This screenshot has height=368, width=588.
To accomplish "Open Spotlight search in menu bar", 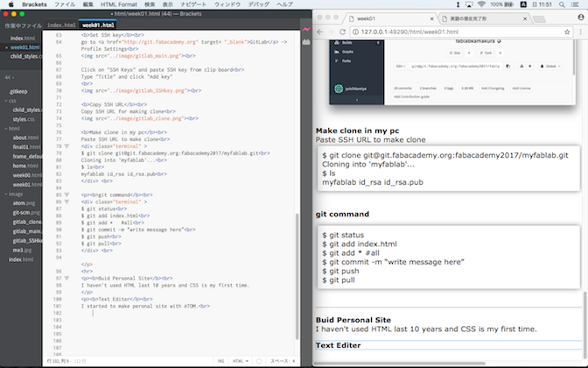I will point(562,4).
